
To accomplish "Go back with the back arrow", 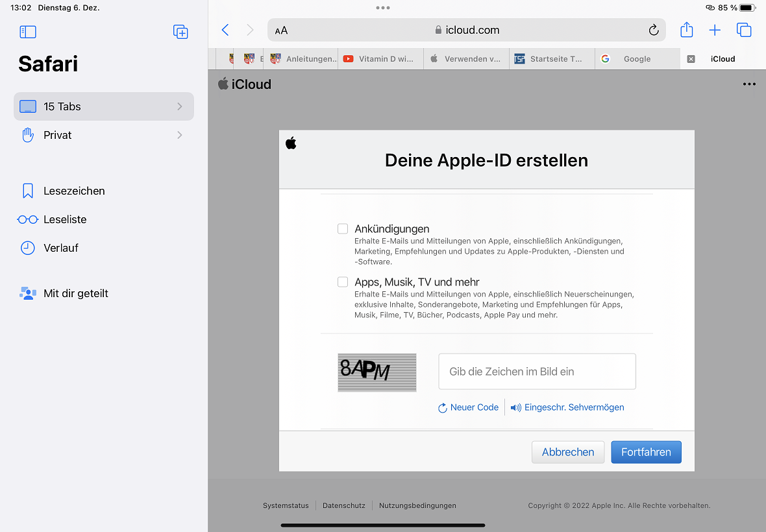I will coord(225,30).
